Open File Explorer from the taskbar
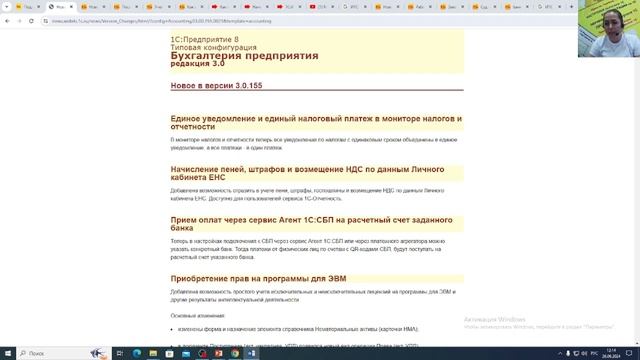The width and height of the screenshot is (640, 360). point(153,353)
